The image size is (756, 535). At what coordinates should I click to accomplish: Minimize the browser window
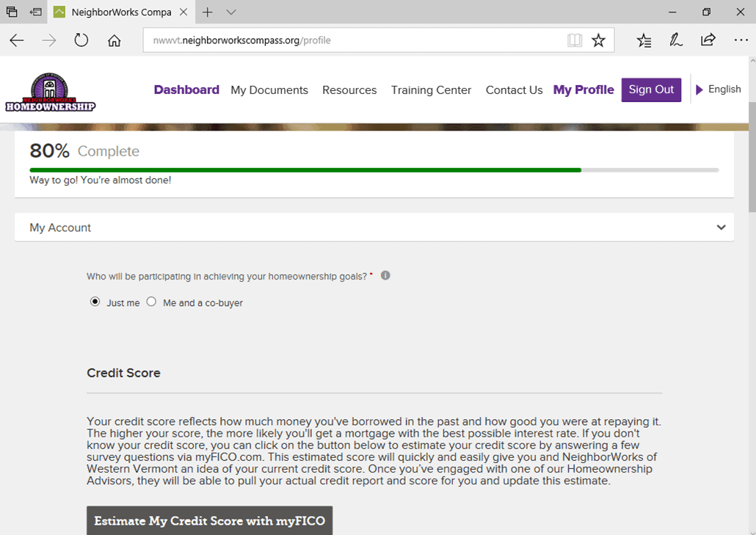(x=672, y=12)
